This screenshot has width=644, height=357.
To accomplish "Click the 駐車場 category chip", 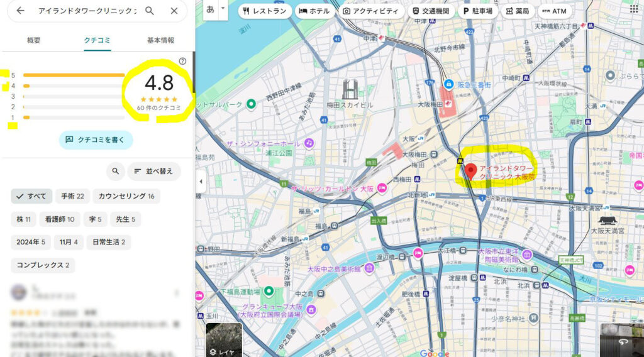I will tap(478, 11).
